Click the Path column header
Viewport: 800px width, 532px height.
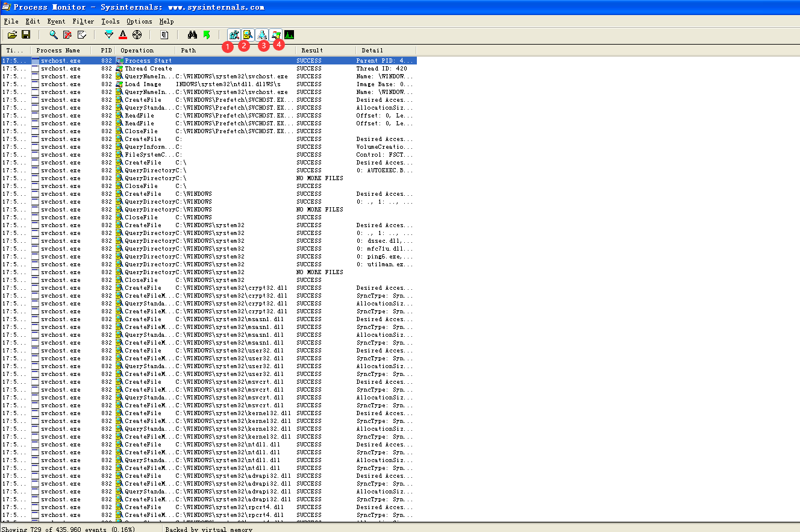[236, 51]
